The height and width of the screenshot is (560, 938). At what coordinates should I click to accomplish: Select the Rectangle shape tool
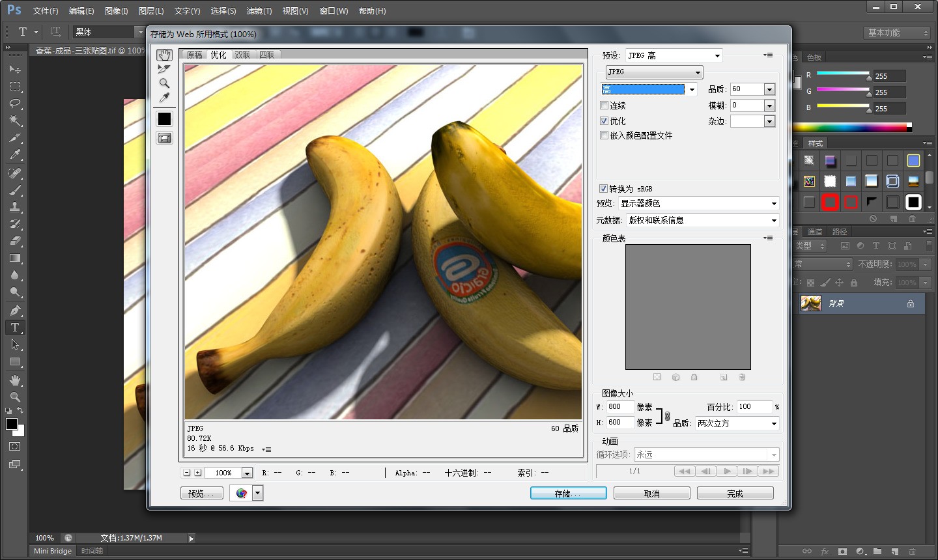[15, 362]
